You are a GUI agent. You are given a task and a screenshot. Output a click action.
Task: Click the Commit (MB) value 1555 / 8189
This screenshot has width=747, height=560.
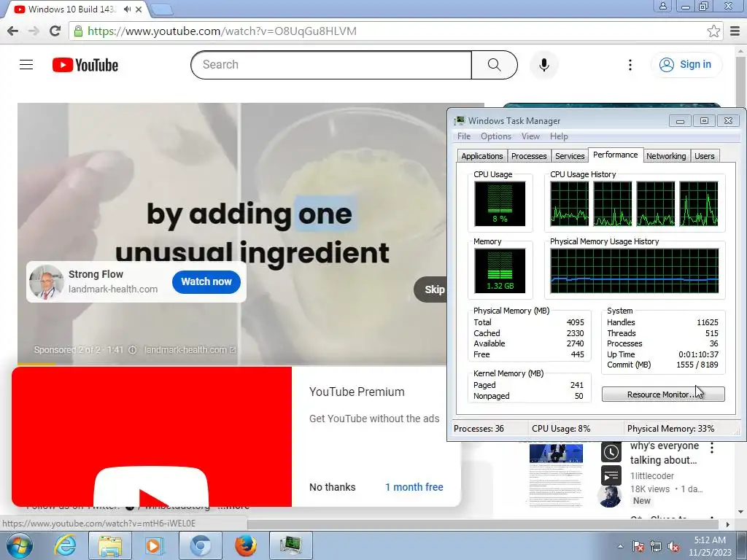coord(697,365)
